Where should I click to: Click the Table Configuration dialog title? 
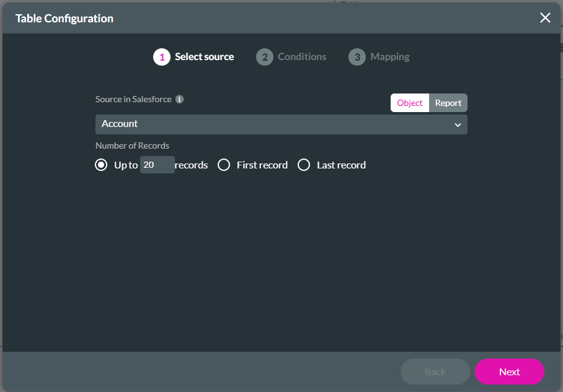(65, 18)
